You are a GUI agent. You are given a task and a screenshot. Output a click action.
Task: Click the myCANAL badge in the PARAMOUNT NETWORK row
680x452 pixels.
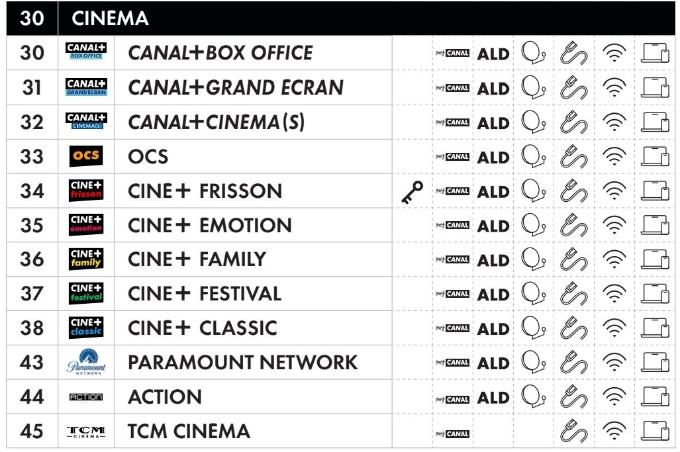(452, 363)
